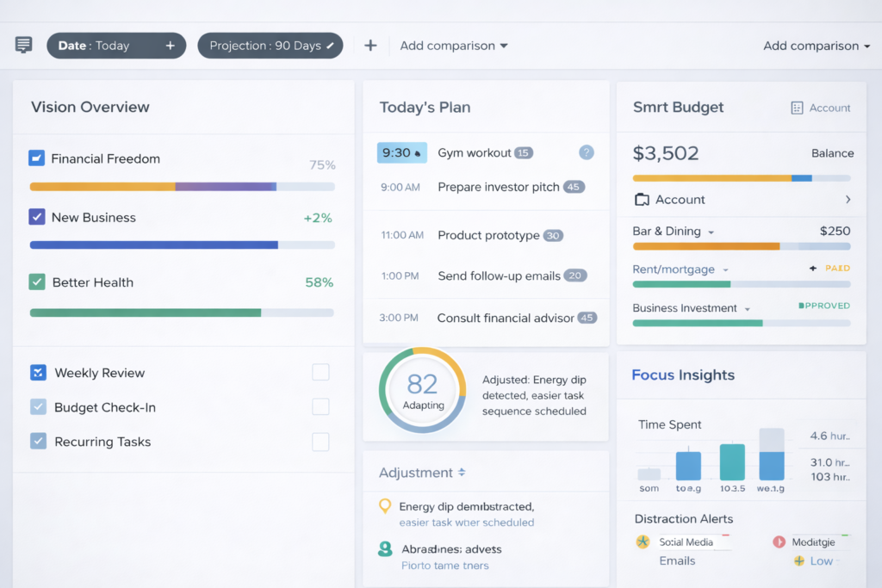Click the Social Media distraction alert icon
The image size is (882, 588).
pos(643,542)
